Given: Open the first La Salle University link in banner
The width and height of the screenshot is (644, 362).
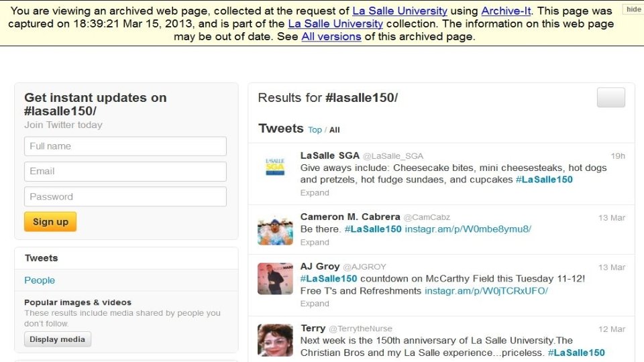Looking at the screenshot, I should (x=400, y=11).
